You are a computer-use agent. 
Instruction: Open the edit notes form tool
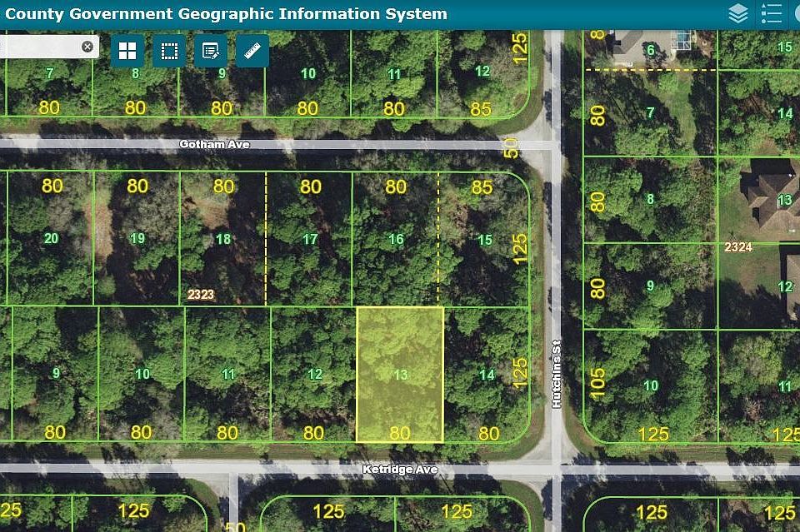(x=211, y=51)
